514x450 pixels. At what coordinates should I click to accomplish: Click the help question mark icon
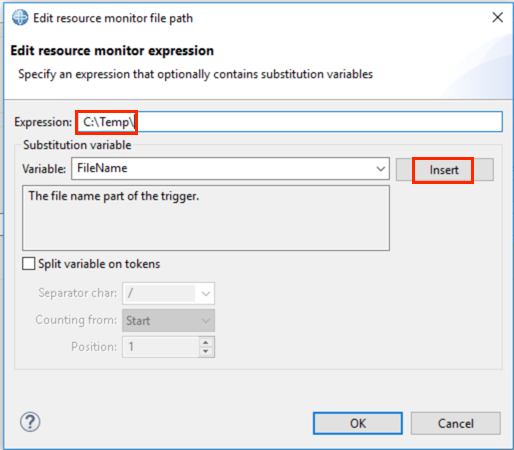click(x=30, y=422)
